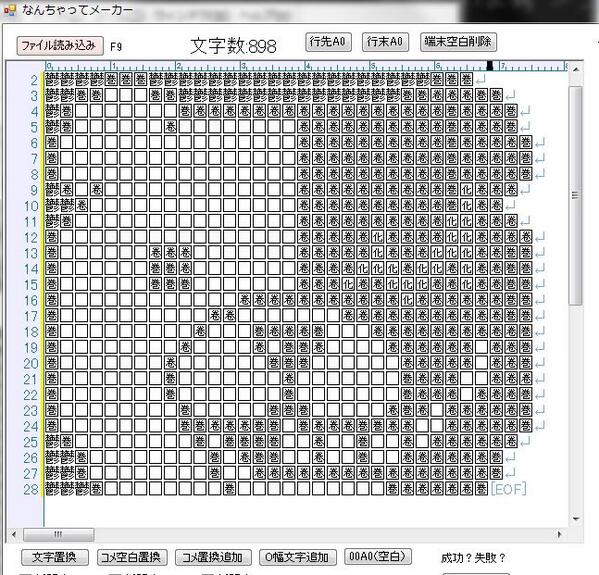The image size is (599, 575).
Task: Click the vertical scrollbar up arrow
Action: point(576,70)
